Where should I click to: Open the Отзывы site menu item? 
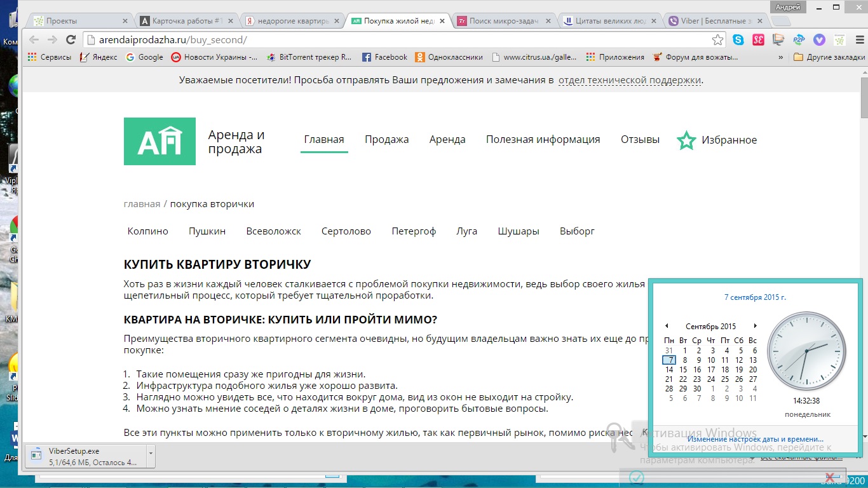click(x=640, y=140)
